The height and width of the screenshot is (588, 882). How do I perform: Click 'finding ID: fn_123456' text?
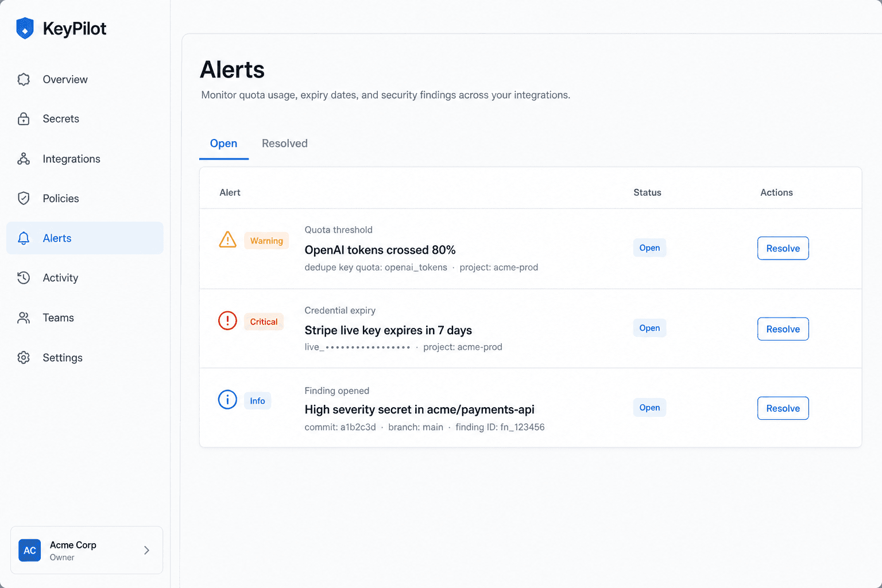point(500,427)
